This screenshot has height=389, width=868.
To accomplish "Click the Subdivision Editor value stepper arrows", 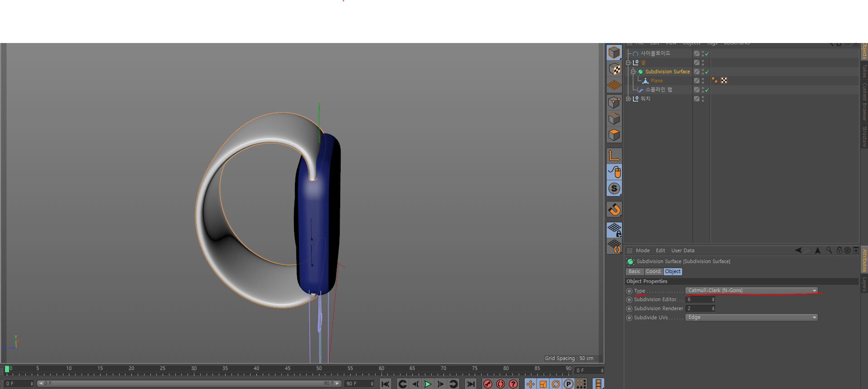I will pyautogui.click(x=713, y=299).
